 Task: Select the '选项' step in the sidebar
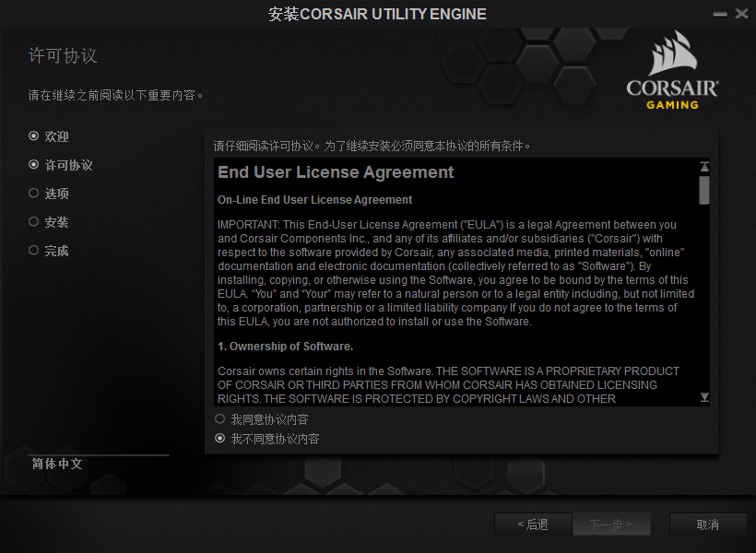pyautogui.click(x=49, y=194)
